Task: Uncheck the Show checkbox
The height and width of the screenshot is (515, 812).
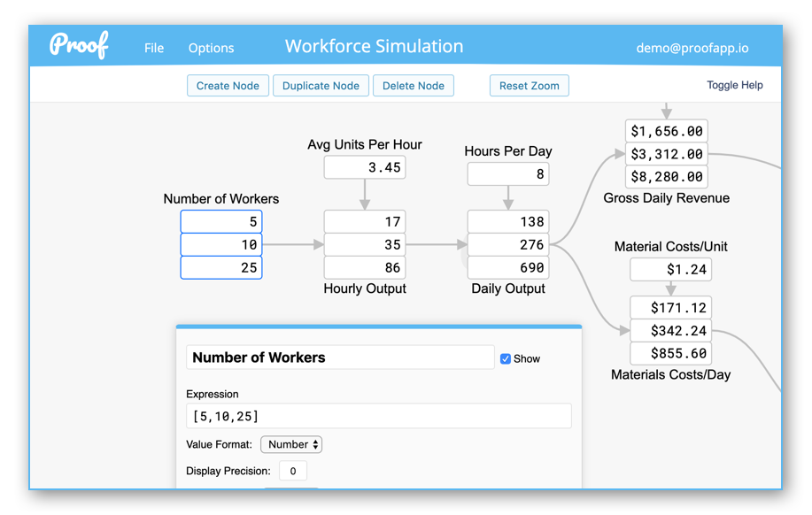Action: [506, 358]
